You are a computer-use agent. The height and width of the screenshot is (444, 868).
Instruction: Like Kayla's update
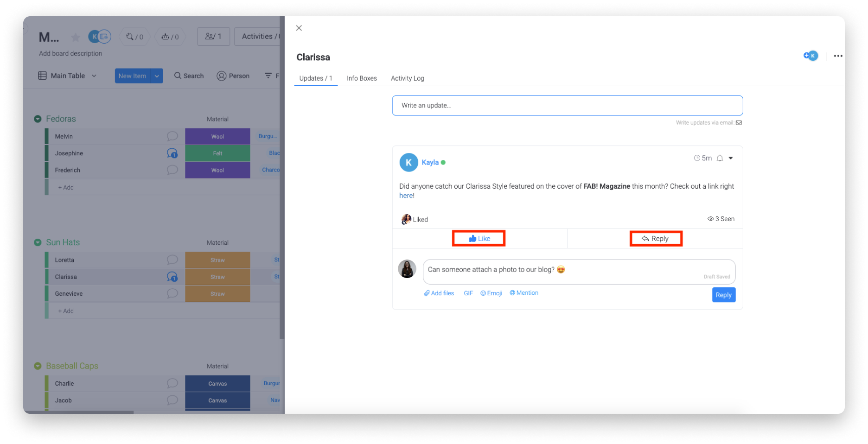coord(479,239)
